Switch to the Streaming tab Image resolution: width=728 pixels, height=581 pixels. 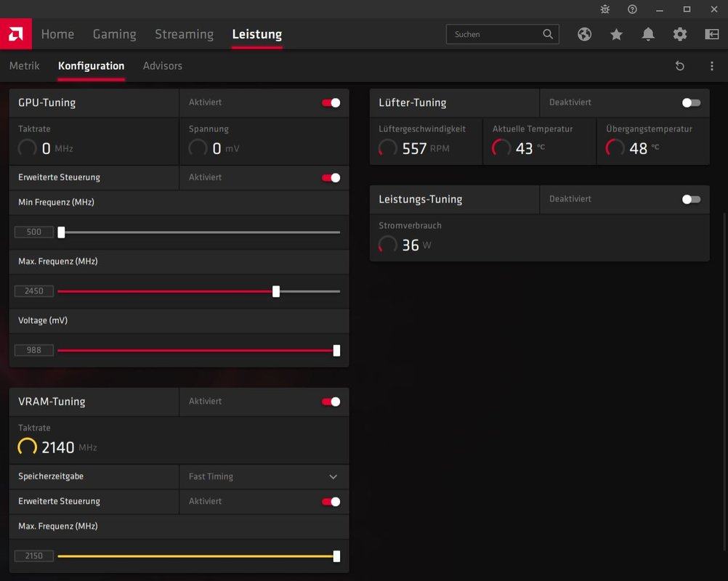(185, 34)
